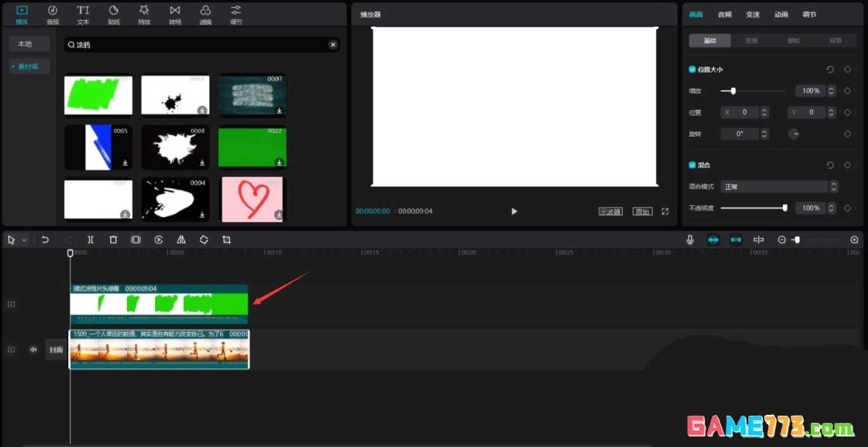Mute the main video track audio
Image resolution: width=868 pixels, height=447 pixels.
tap(34, 350)
